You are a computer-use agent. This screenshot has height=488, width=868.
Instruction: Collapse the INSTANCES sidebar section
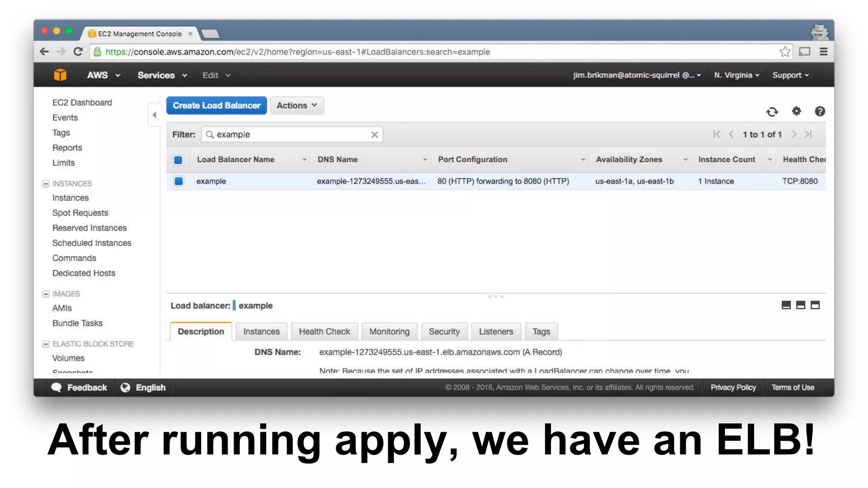click(46, 183)
